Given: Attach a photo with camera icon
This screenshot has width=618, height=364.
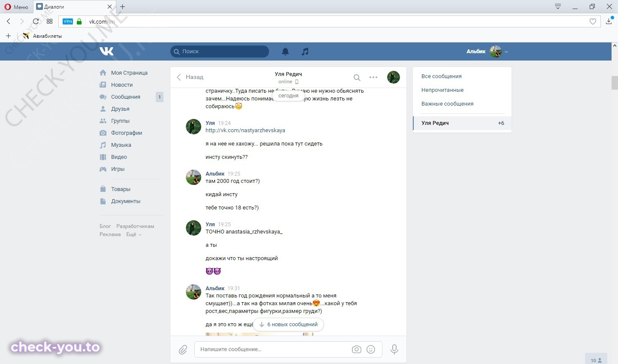Looking at the screenshot, I should [357, 349].
